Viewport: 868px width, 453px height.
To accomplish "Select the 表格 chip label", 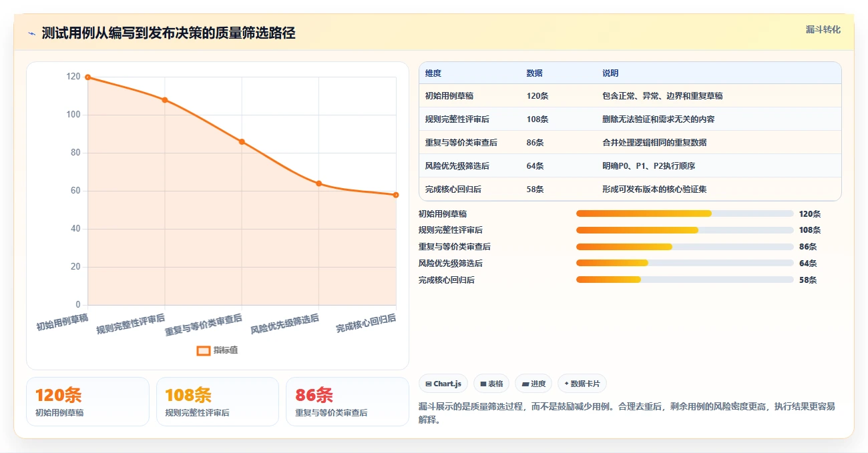I will point(495,384).
